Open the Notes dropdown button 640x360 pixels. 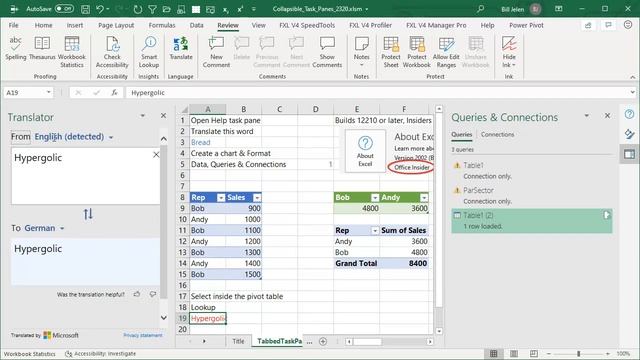tap(362, 52)
